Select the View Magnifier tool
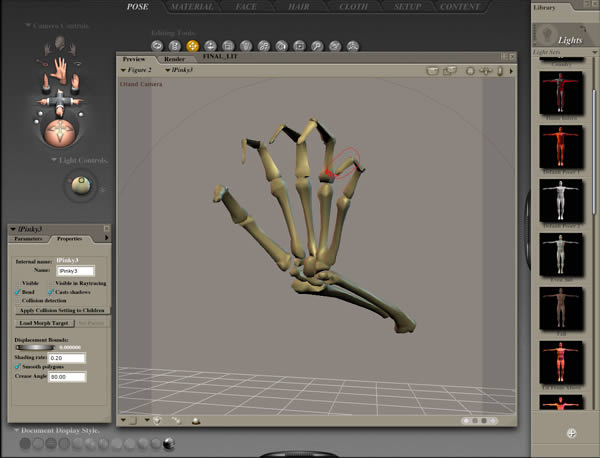The image size is (600, 458). click(317, 46)
